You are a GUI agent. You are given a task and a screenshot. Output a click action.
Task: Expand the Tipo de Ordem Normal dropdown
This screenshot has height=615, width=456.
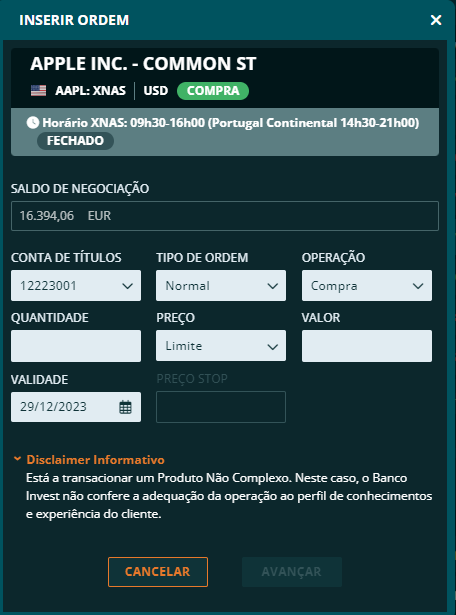(x=221, y=286)
